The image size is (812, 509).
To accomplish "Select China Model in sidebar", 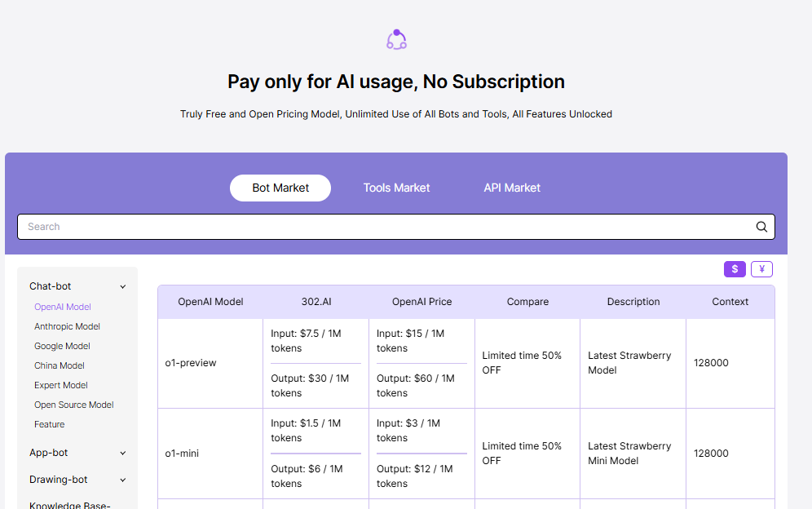I will (x=60, y=365).
